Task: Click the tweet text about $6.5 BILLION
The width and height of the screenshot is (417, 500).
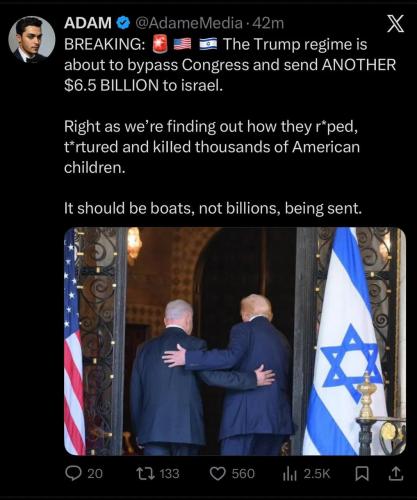Action: point(230,65)
